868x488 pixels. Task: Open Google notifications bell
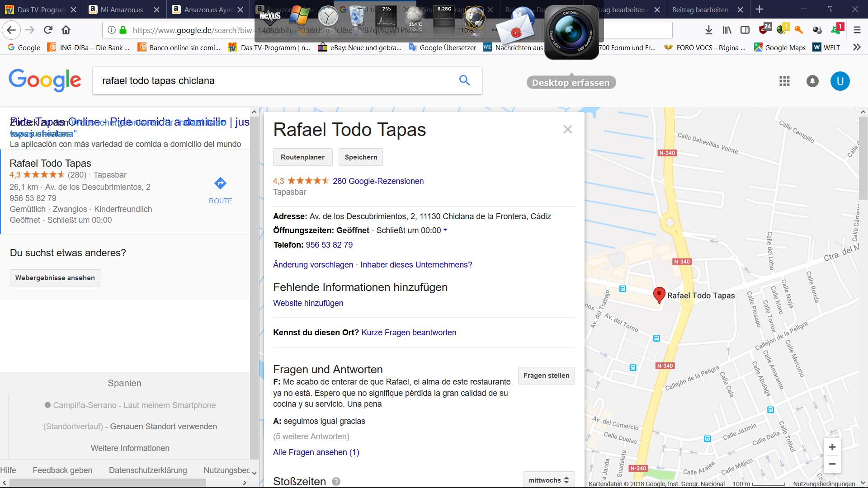coord(812,81)
